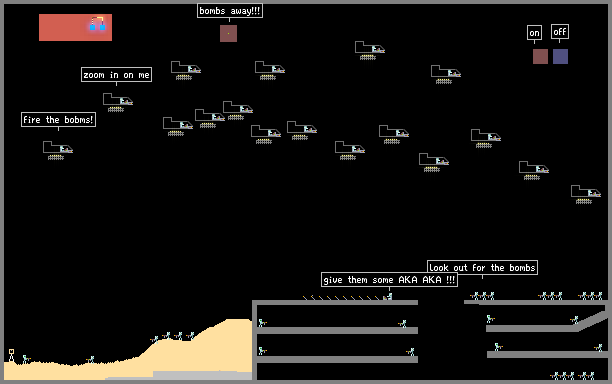The height and width of the screenshot is (384, 612).
Task: Click the sand hill peak
Action: (x=238, y=322)
